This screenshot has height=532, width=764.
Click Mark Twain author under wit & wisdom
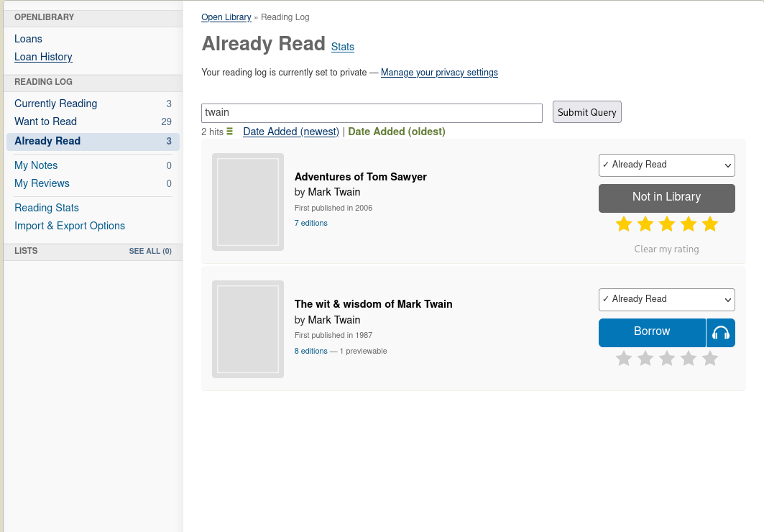(x=333, y=320)
